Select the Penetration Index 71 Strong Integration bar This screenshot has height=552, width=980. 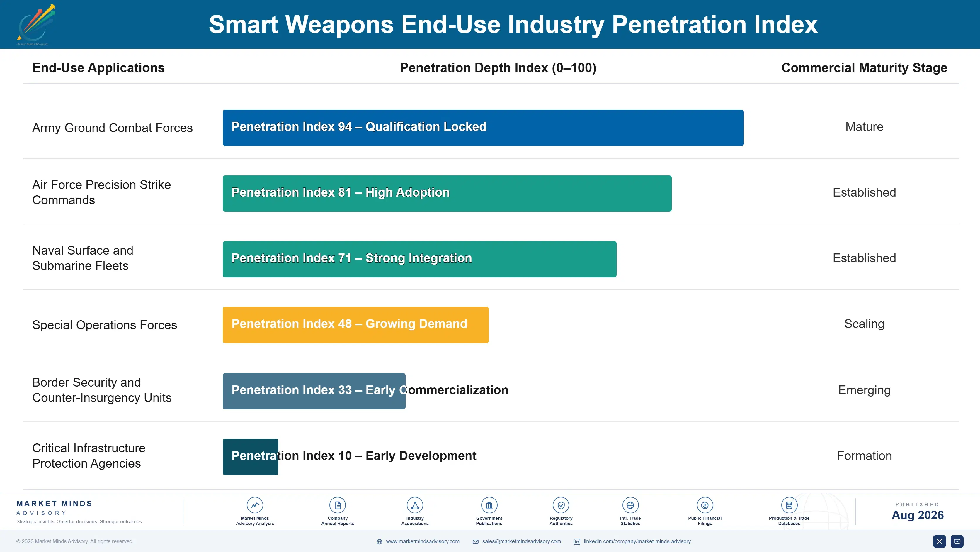[420, 259]
